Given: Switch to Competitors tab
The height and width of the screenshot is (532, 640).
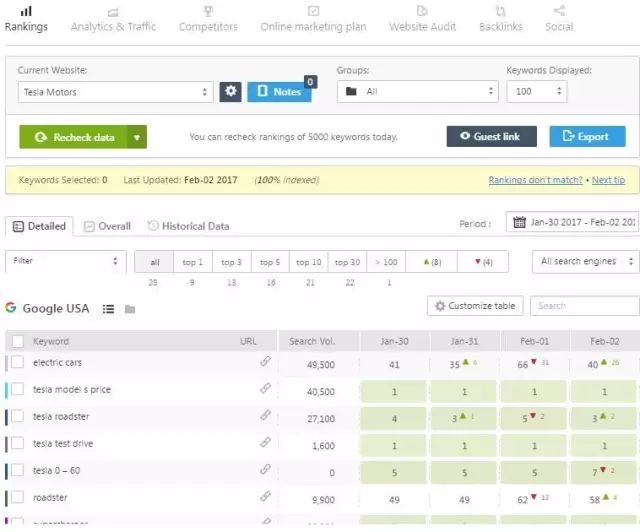Looking at the screenshot, I should pyautogui.click(x=208, y=19).
